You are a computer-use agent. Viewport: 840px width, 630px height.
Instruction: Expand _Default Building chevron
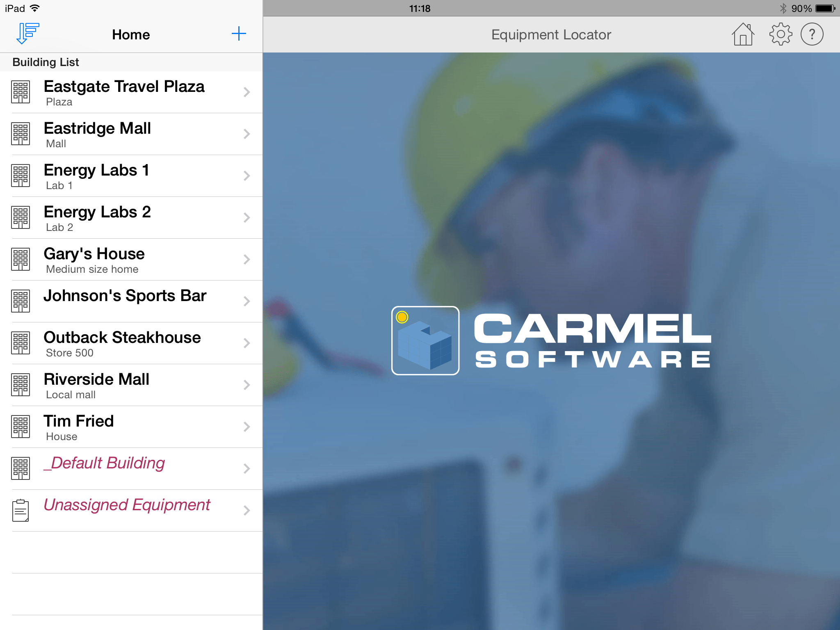tap(247, 468)
